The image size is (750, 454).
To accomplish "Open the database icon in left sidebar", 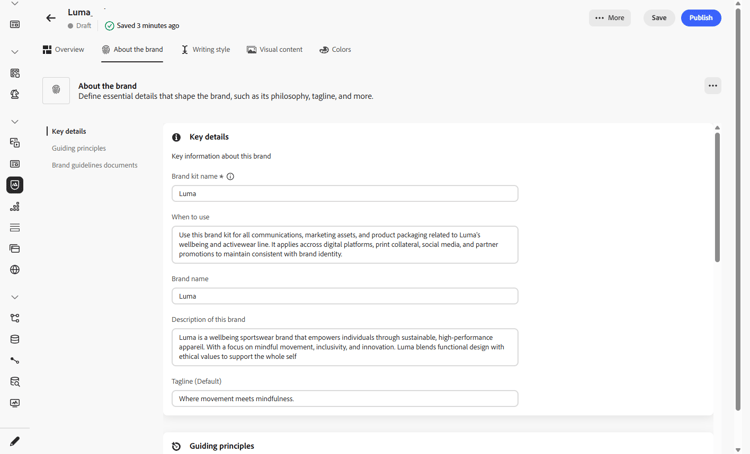I will [x=15, y=340].
